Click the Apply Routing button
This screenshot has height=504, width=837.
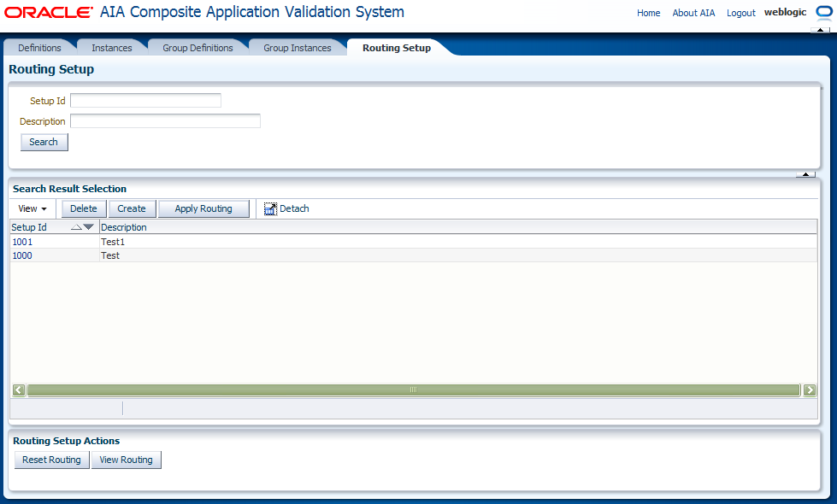(203, 209)
